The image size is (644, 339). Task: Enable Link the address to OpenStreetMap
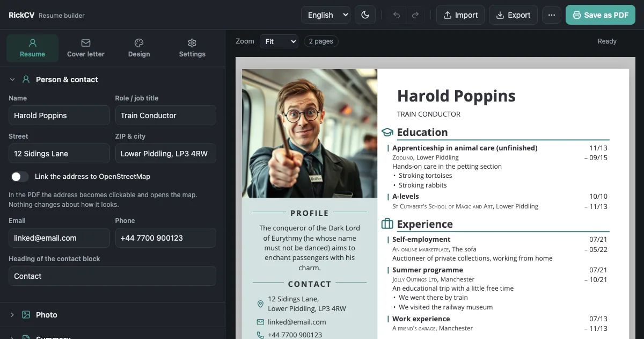(x=20, y=176)
